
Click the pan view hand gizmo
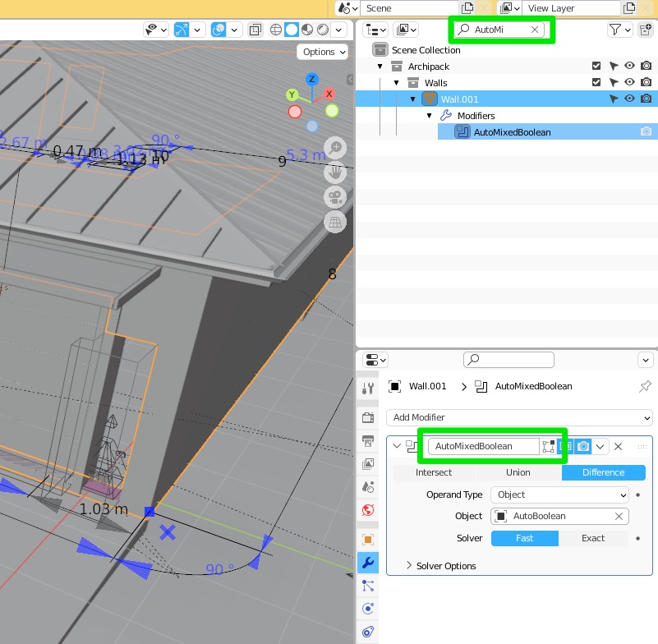[335, 172]
